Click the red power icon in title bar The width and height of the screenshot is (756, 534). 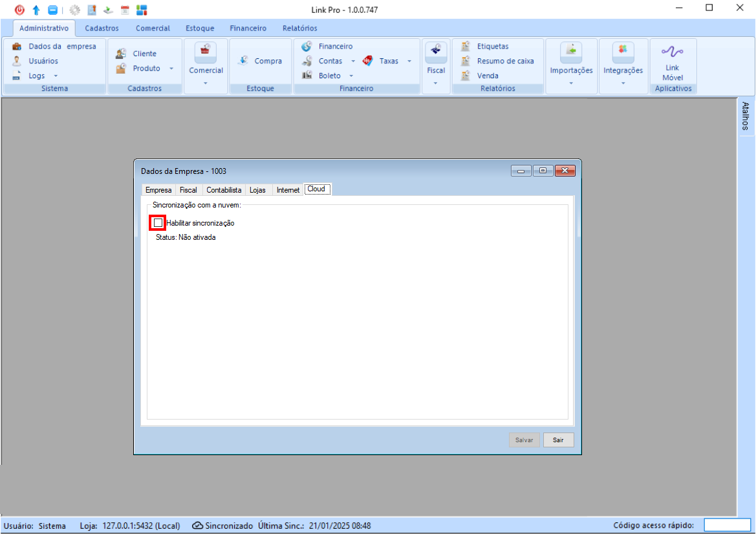pos(19,10)
